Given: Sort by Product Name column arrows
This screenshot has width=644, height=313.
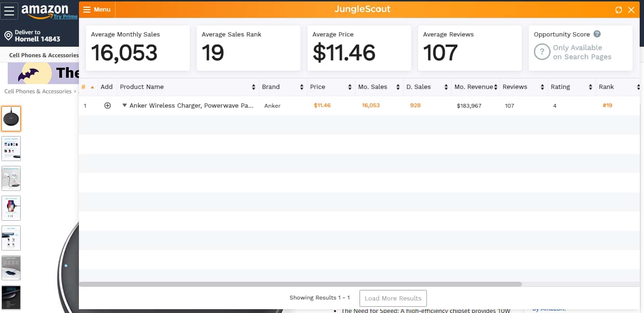Looking at the screenshot, I should pos(254,87).
